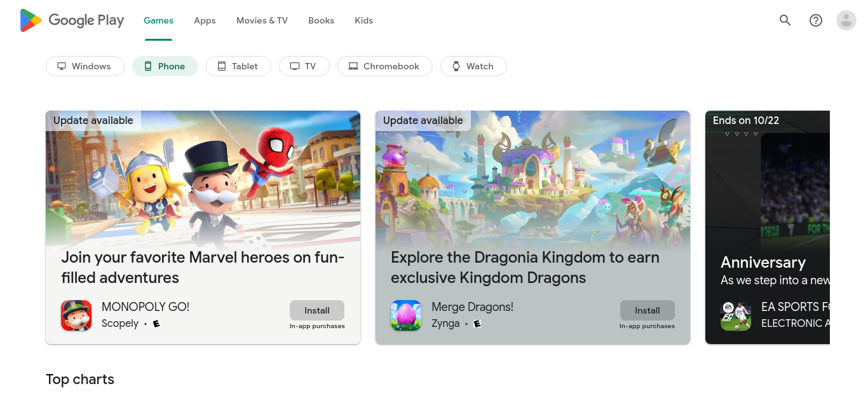Screen dimensions: 868x400
Task: Go to the Books tab
Action: click(321, 20)
